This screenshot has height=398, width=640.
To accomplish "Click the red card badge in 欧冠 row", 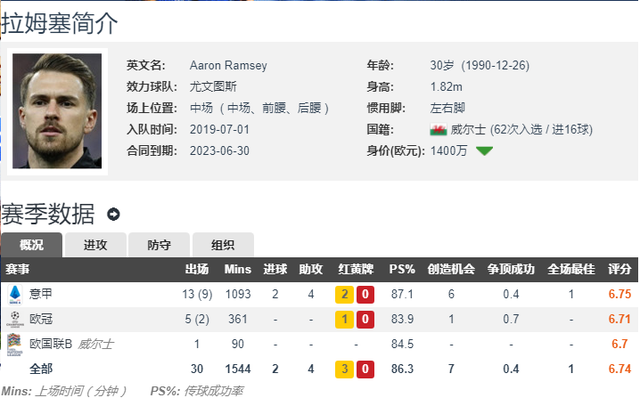I will (365, 319).
